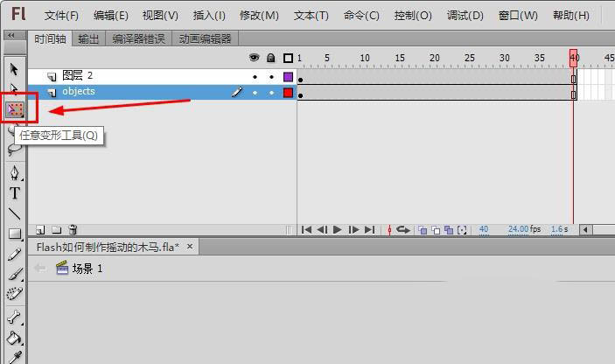Select the Pen tool
The height and width of the screenshot is (364, 615).
[15, 172]
